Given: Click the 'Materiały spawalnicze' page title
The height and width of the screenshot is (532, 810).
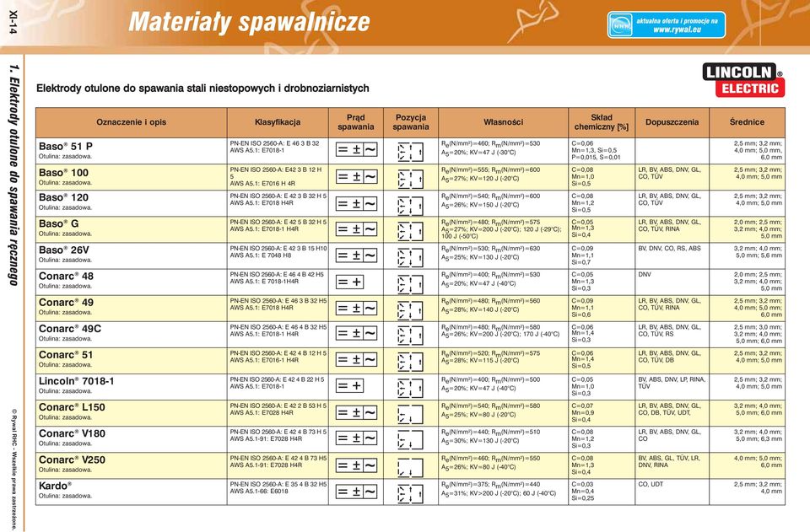Looking at the screenshot, I should 250,22.
